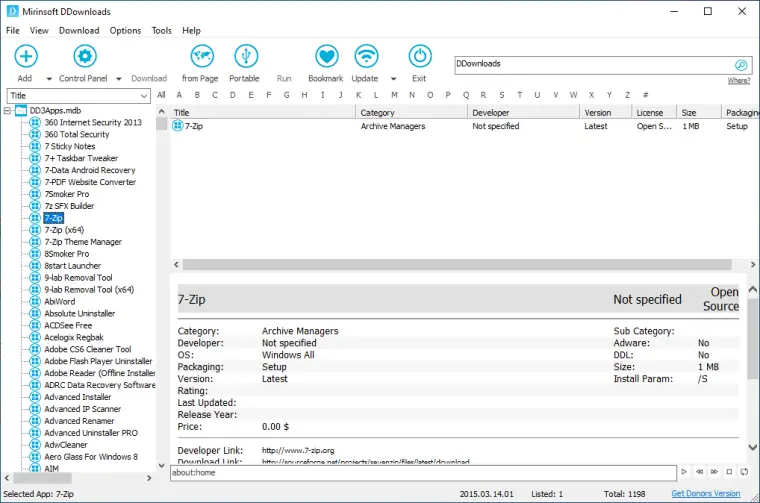Click the AdwCleaner tree icon
Screen dimensions: 760x503
click(35, 445)
